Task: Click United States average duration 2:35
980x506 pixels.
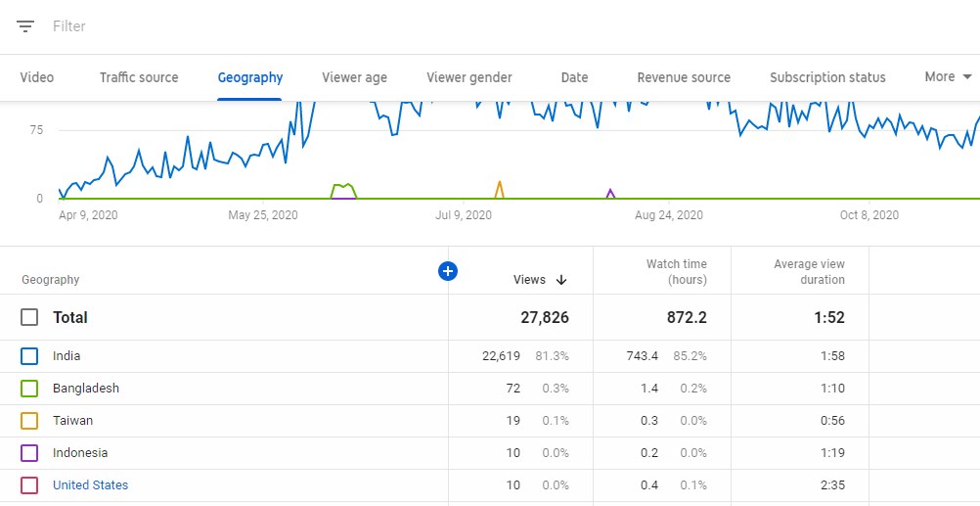Action: 833,484
